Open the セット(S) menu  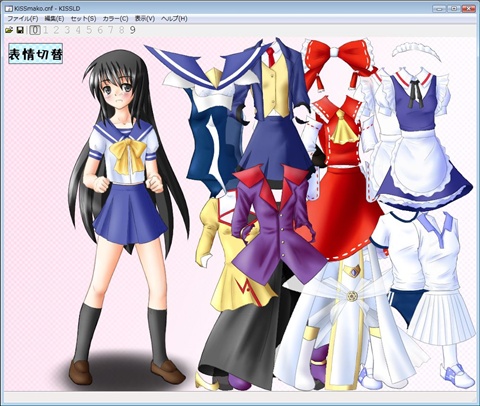point(83,19)
